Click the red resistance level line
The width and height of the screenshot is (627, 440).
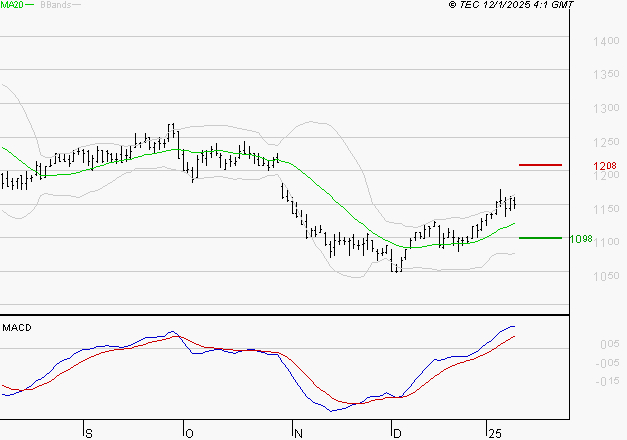[x=540, y=165]
